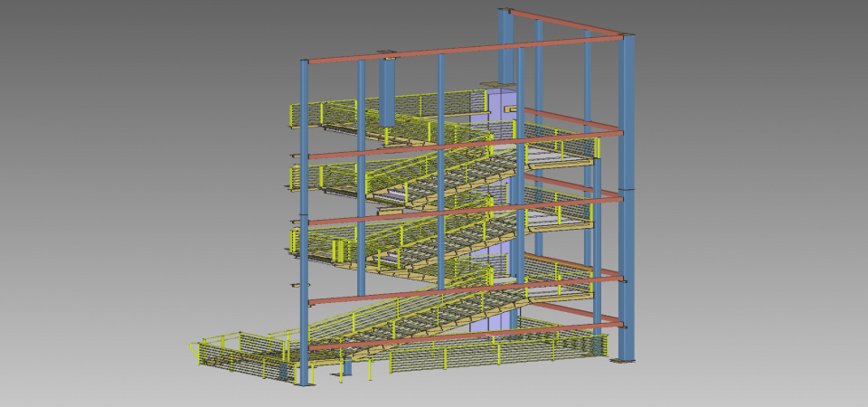Screen dimensions: 868x407
Task: Select the base plate under right corner column
Action: pyautogui.click(x=624, y=362)
